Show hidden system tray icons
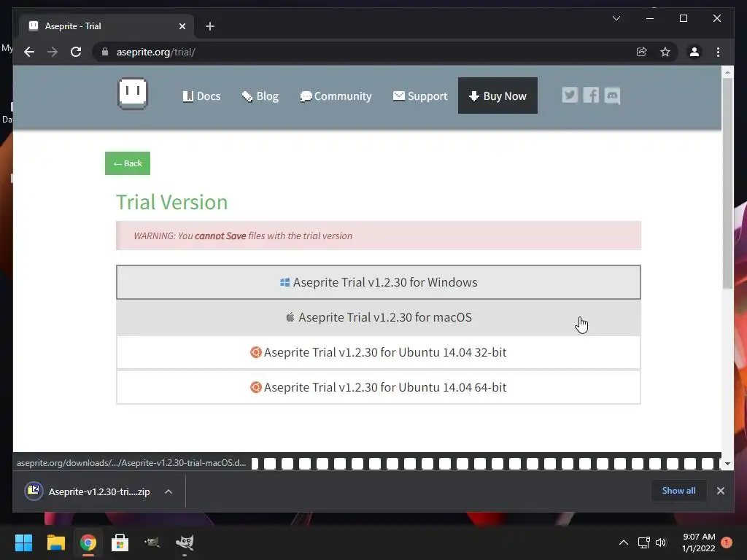The height and width of the screenshot is (560, 747). [x=623, y=542]
